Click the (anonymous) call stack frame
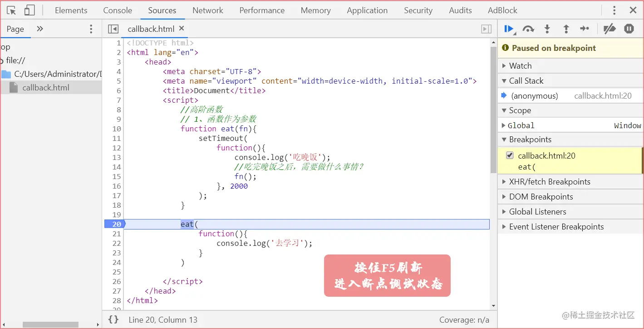The image size is (644, 329). pyautogui.click(x=535, y=96)
